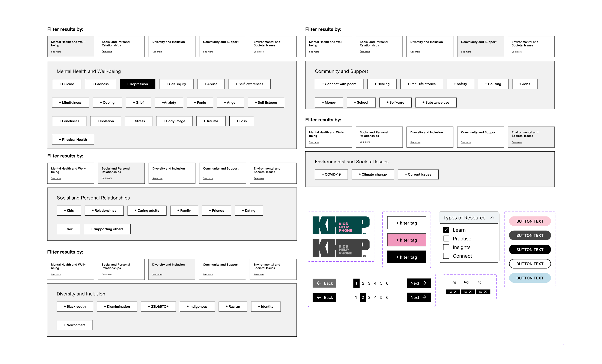Open the gray-highlighted Mental Health and Well-being card
602x364 pixels.
point(71,47)
